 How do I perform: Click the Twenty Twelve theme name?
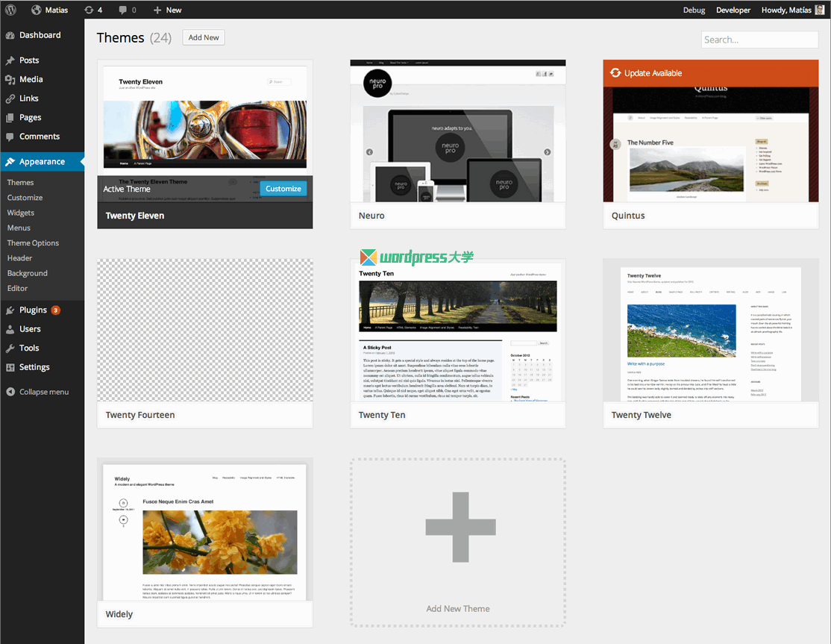[642, 415]
